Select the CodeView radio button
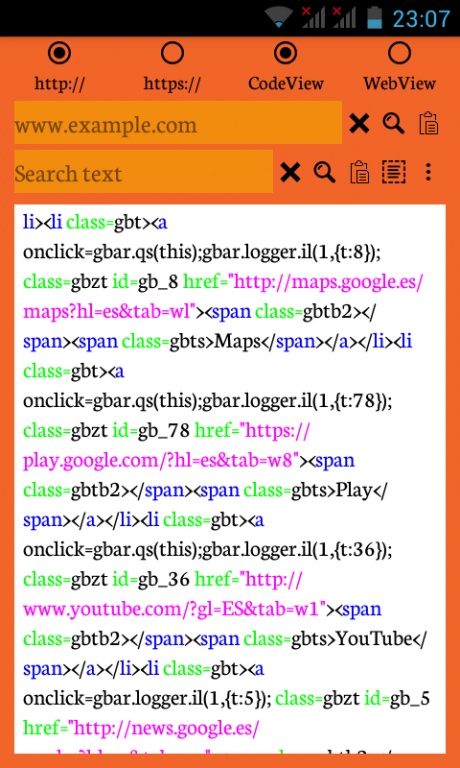 286,53
